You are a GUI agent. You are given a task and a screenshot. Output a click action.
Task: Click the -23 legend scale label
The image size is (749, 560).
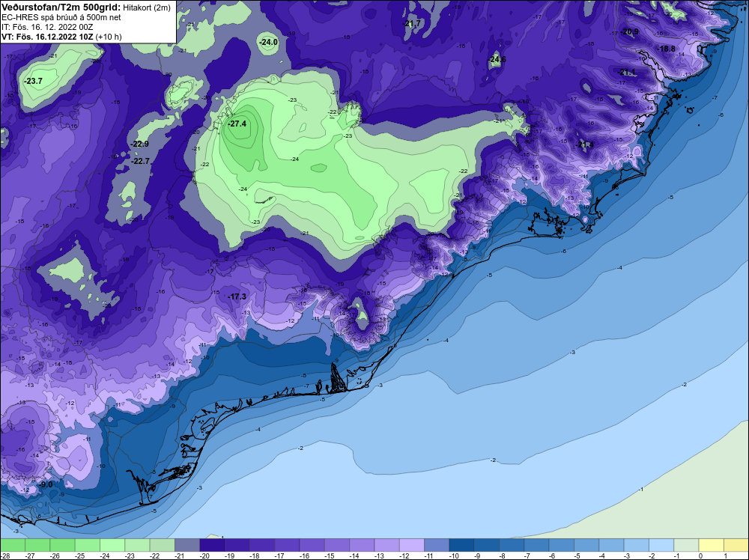point(130,556)
